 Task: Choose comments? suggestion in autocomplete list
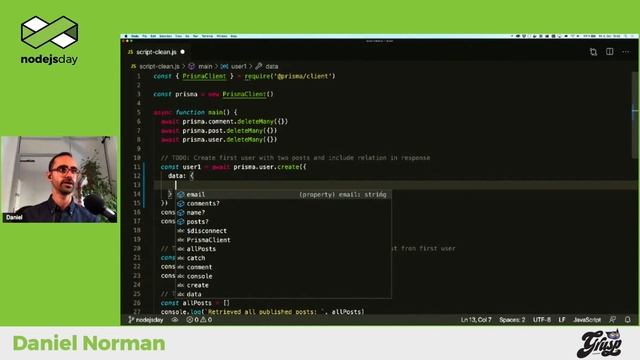[283, 204]
